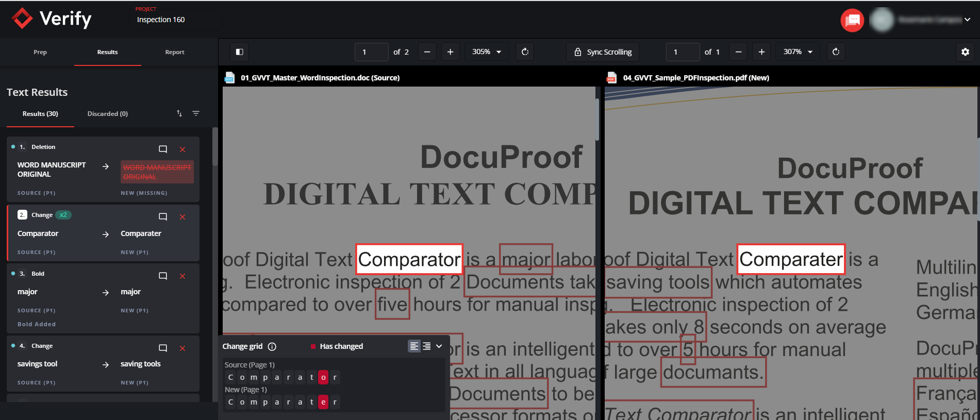Switch change grid to right alignment
980x420 pixels.
[x=427, y=346]
